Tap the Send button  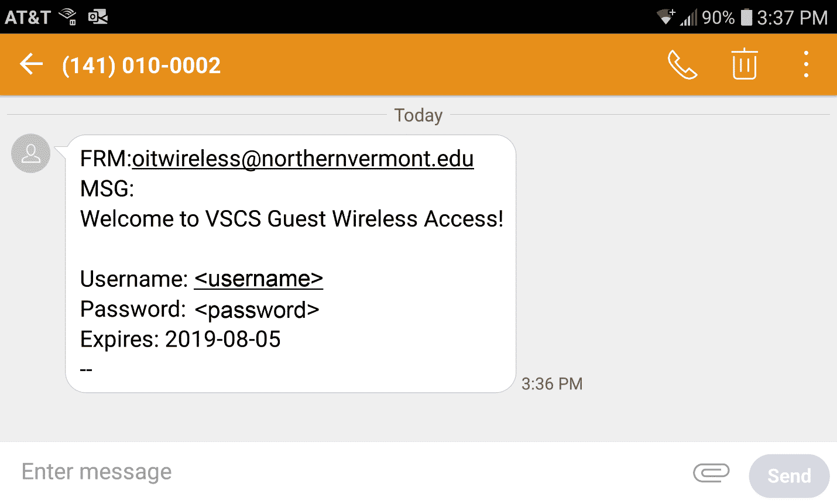[x=789, y=476]
